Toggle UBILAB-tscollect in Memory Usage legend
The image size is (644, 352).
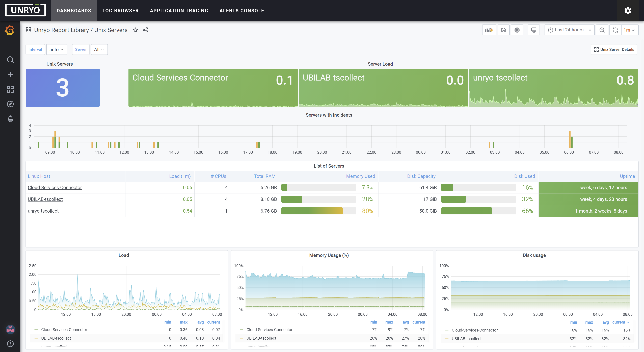click(261, 338)
